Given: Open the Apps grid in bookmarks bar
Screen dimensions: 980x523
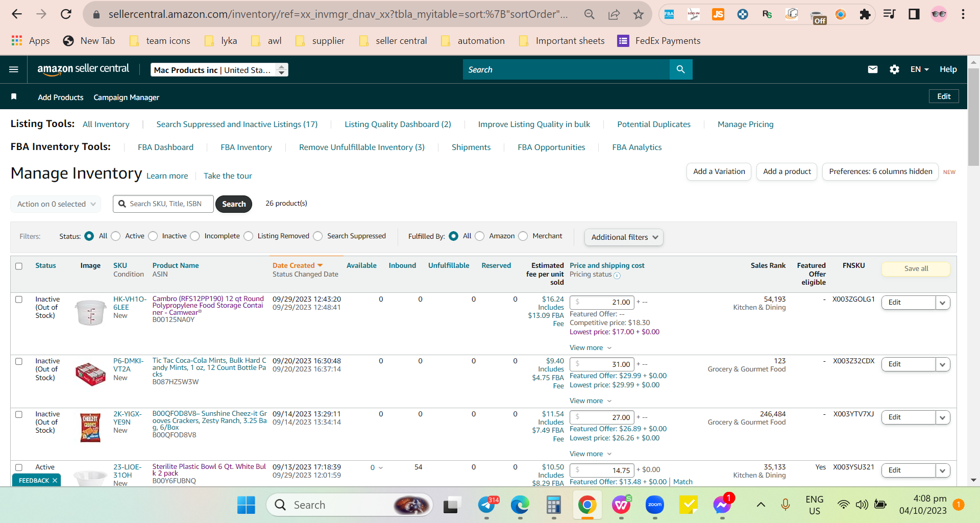Looking at the screenshot, I should coord(31,41).
